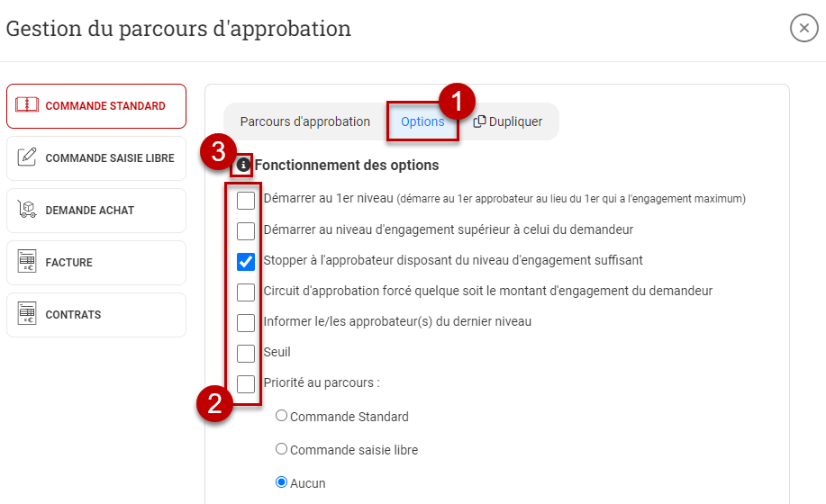Click the info icon beside Fonctionnement des options
This screenshot has width=826, height=504.
click(243, 166)
